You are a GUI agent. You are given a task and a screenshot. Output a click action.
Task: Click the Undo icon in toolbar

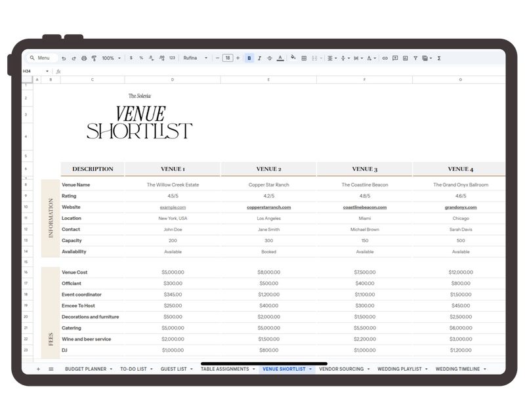tap(64, 58)
